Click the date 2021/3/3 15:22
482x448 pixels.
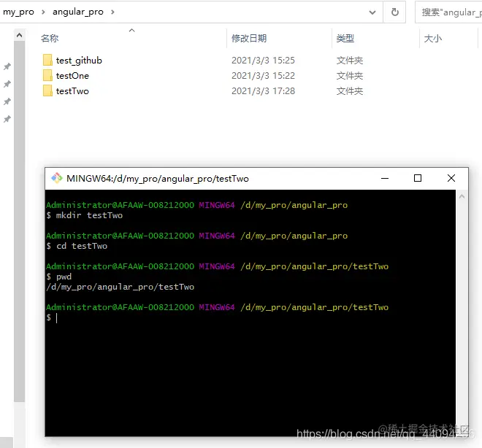(263, 76)
